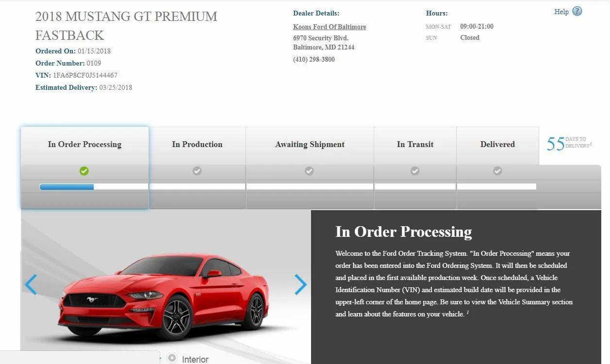Click the gray checkmark under Awaiting Shipment
The height and width of the screenshot is (364, 610).
tap(309, 171)
